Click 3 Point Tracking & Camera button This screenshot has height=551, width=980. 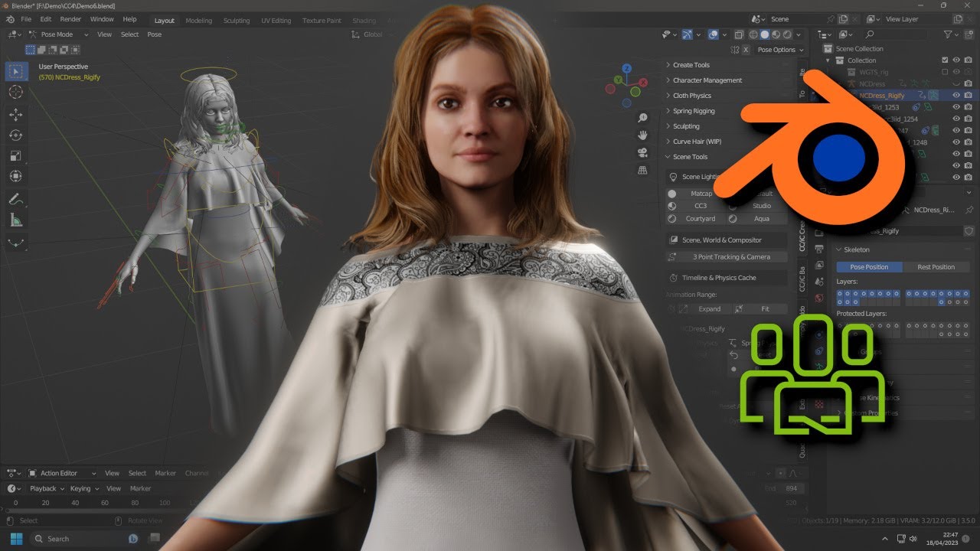[727, 257]
